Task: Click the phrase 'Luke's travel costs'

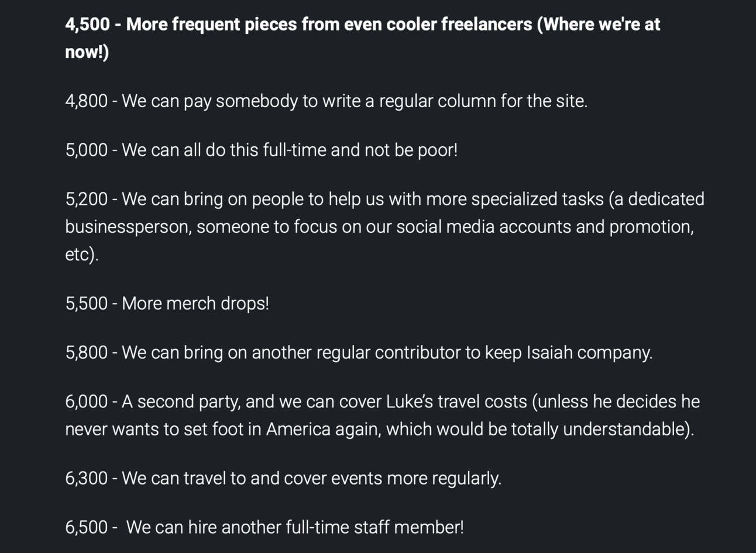Action: 456,402
